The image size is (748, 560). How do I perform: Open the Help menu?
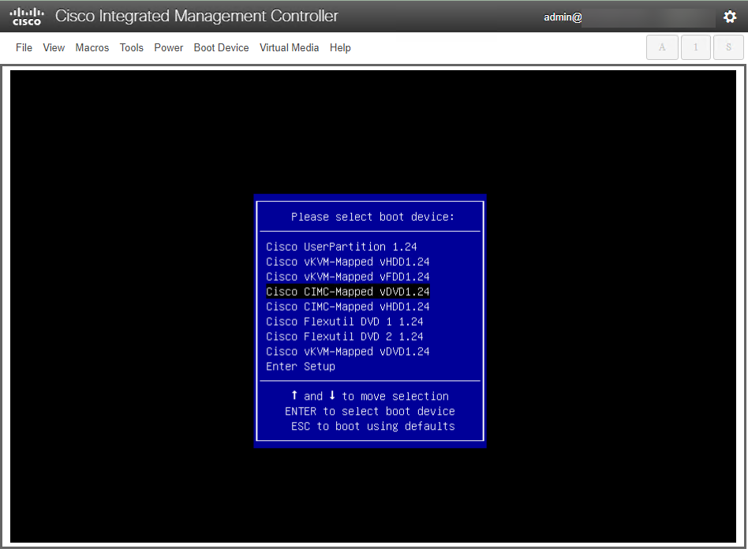[340, 47]
